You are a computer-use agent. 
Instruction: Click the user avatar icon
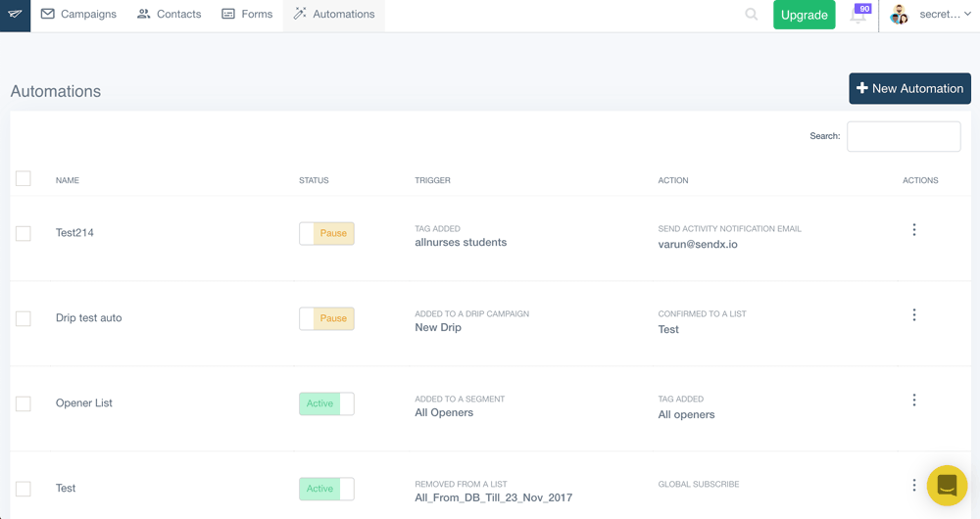tap(899, 15)
